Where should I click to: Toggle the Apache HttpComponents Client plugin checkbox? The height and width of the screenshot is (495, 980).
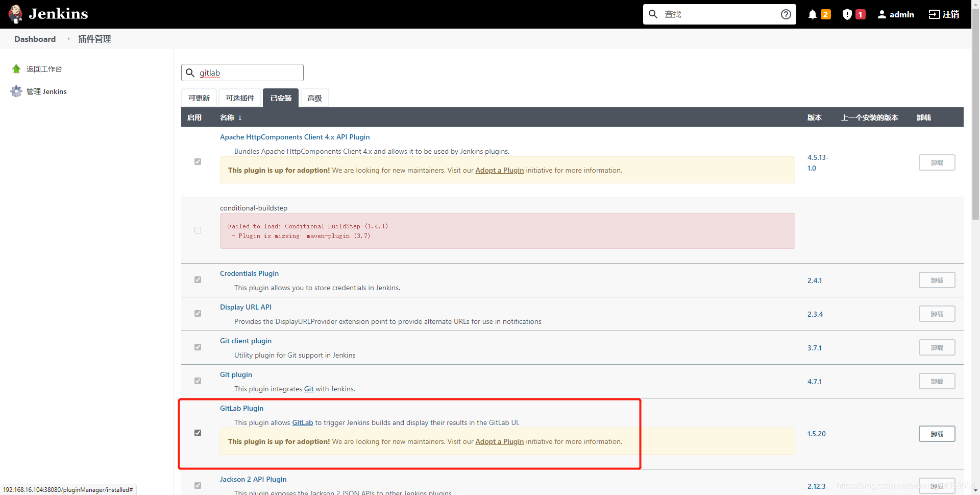click(x=198, y=162)
